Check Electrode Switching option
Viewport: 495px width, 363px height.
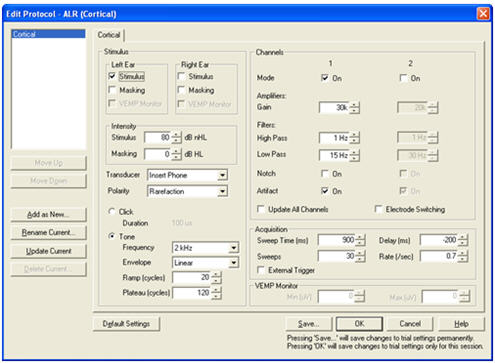[x=378, y=209]
